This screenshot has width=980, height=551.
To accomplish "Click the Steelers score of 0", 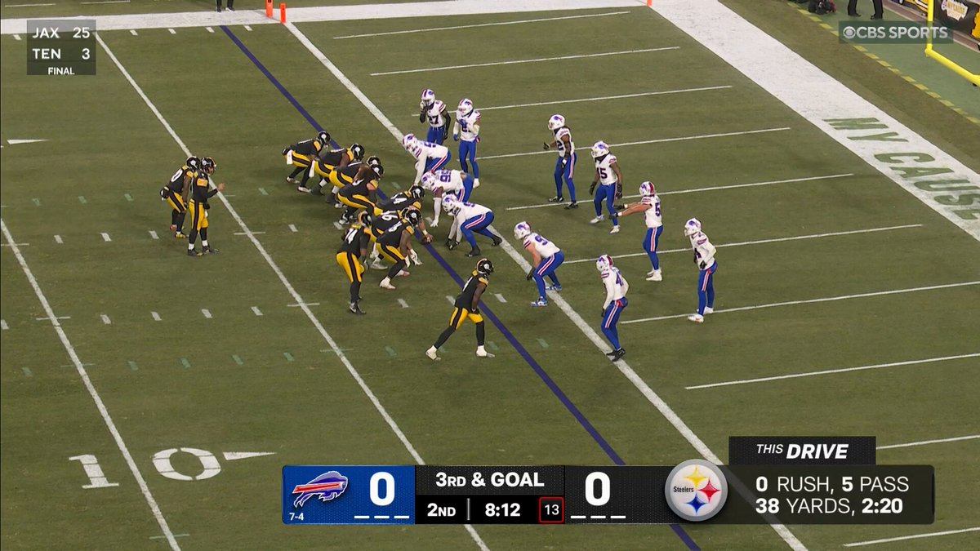I will (597, 489).
